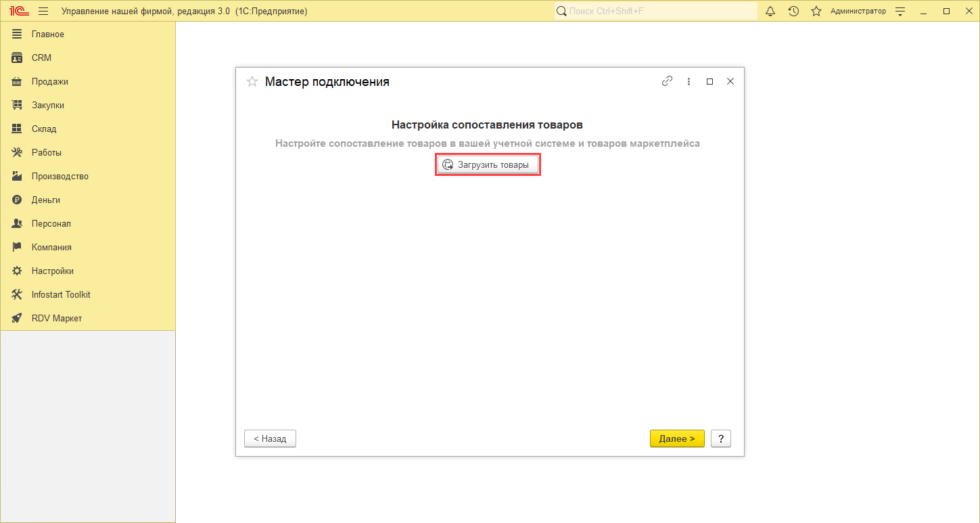The width and height of the screenshot is (980, 523).
Task: Open the Персонал section
Action: point(88,224)
